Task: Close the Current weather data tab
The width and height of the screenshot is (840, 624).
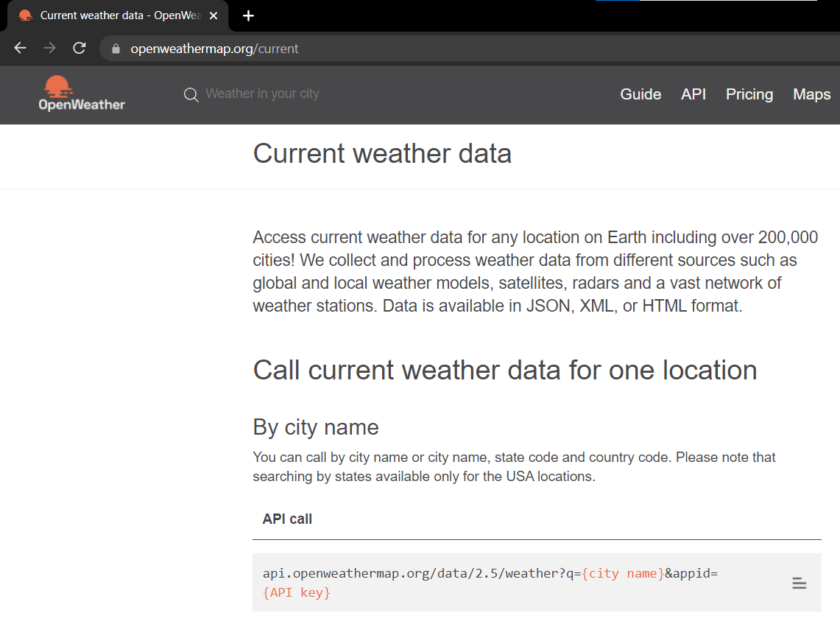Action: pos(213,15)
